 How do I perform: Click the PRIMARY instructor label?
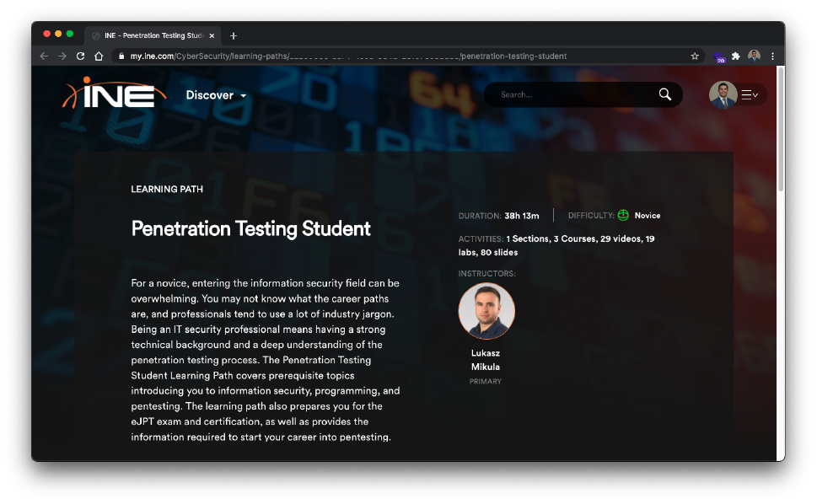(x=486, y=382)
